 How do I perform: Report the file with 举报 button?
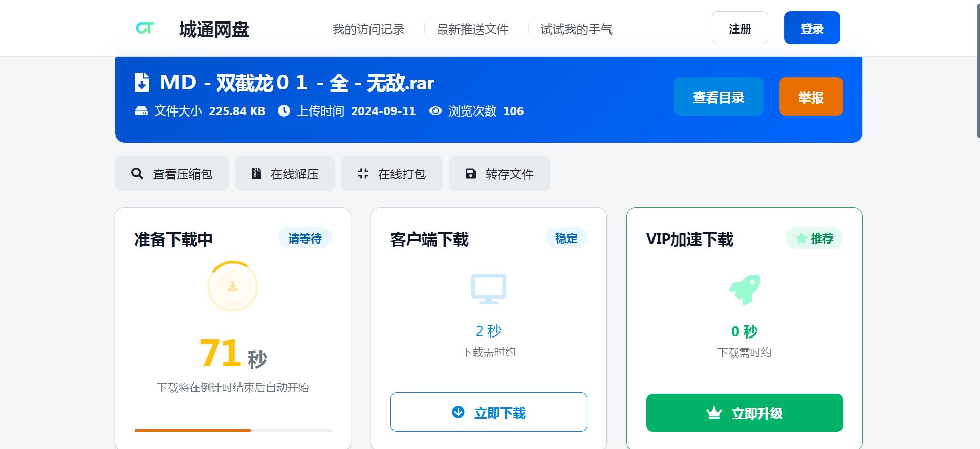(x=811, y=97)
